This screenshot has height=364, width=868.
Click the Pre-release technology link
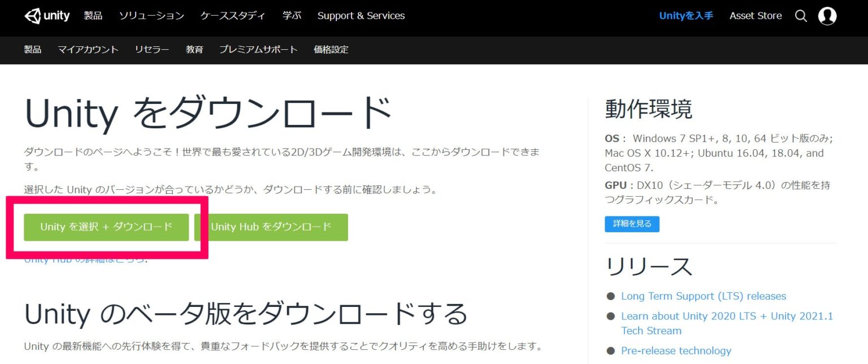676,350
